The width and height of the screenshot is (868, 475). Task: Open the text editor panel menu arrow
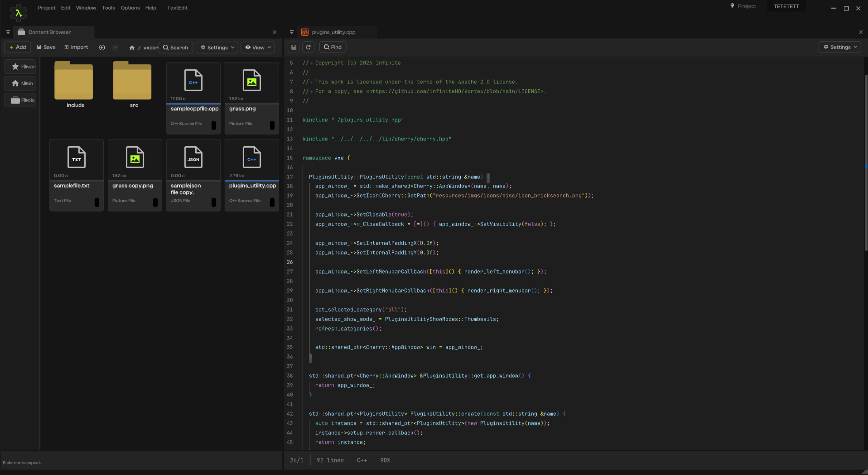[291, 32]
